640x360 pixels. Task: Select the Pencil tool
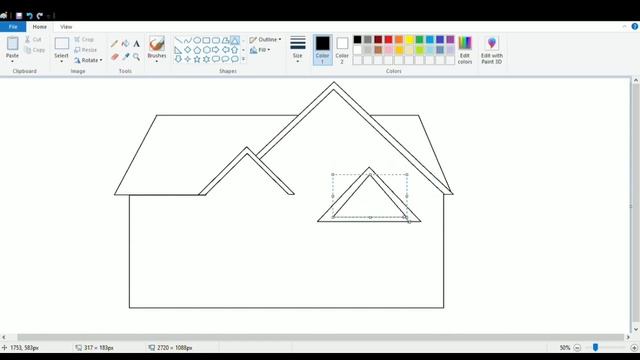[x=114, y=43]
